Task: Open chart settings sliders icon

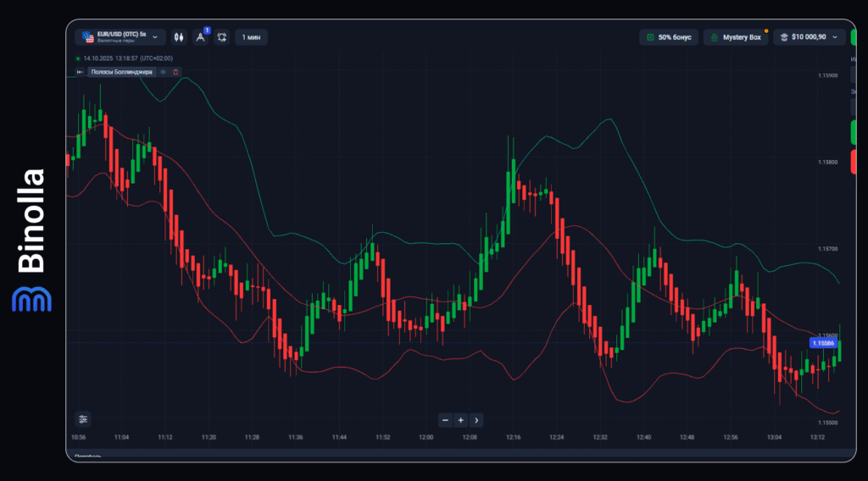Action: pos(83,419)
